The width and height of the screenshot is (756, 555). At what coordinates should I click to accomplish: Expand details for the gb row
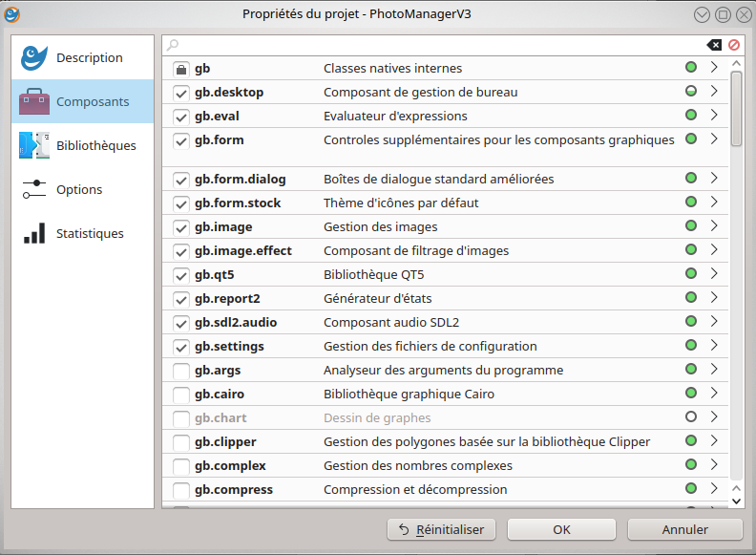click(714, 67)
